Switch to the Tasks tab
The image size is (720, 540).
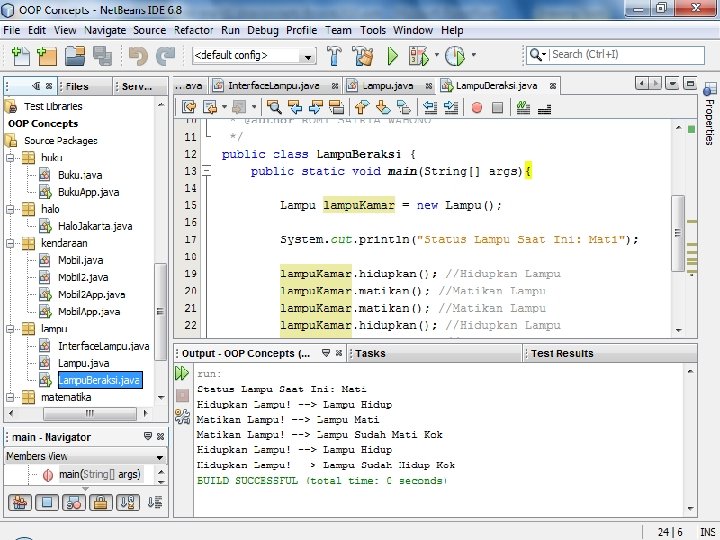click(x=370, y=353)
